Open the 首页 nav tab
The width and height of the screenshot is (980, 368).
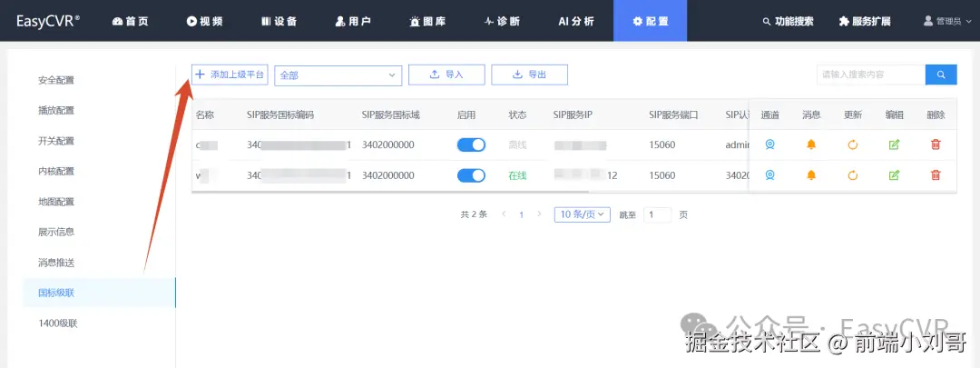pyautogui.click(x=130, y=21)
